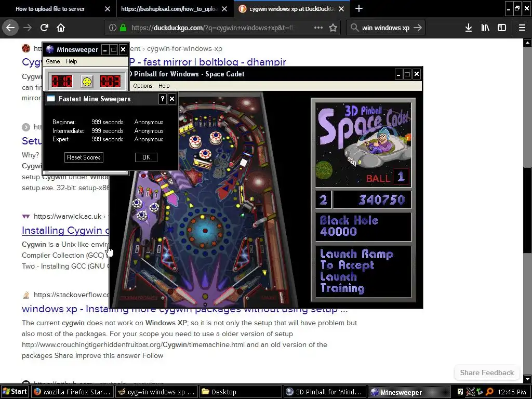
Task: Submit search with arrow in search box
Action: (x=418, y=28)
